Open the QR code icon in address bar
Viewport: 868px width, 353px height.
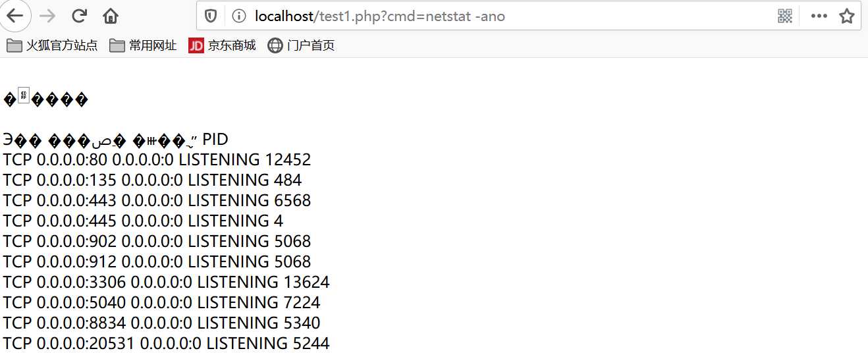click(x=785, y=16)
